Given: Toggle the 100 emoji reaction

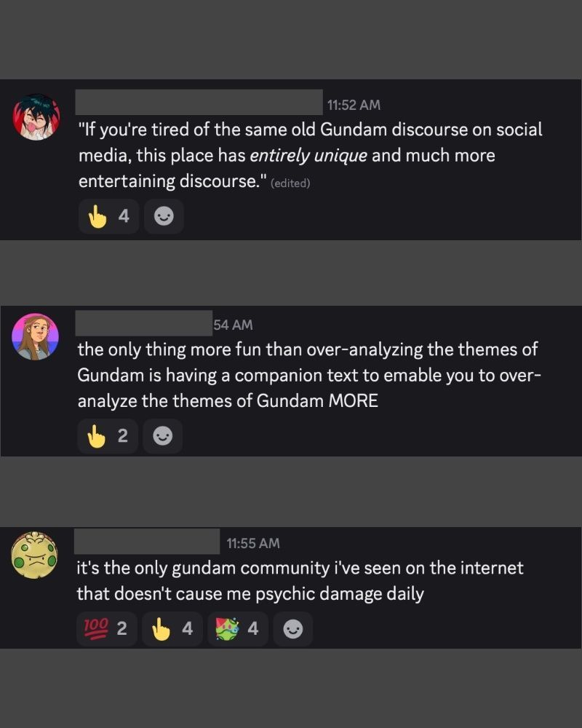Looking at the screenshot, I should point(107,629).
